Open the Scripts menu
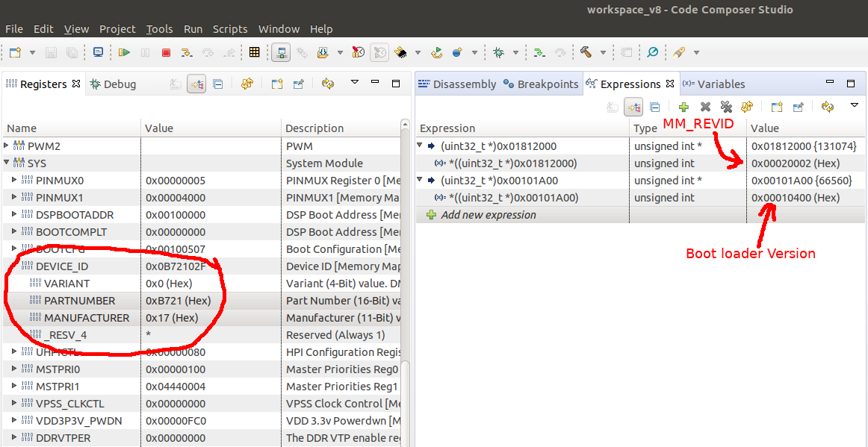The image size is (868, 447). tap(230, 29)
